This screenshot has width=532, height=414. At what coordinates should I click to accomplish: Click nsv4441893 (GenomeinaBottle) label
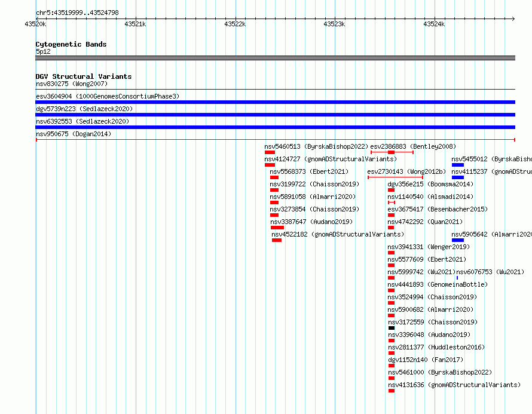pyautogui.click(x=438, y=284)
